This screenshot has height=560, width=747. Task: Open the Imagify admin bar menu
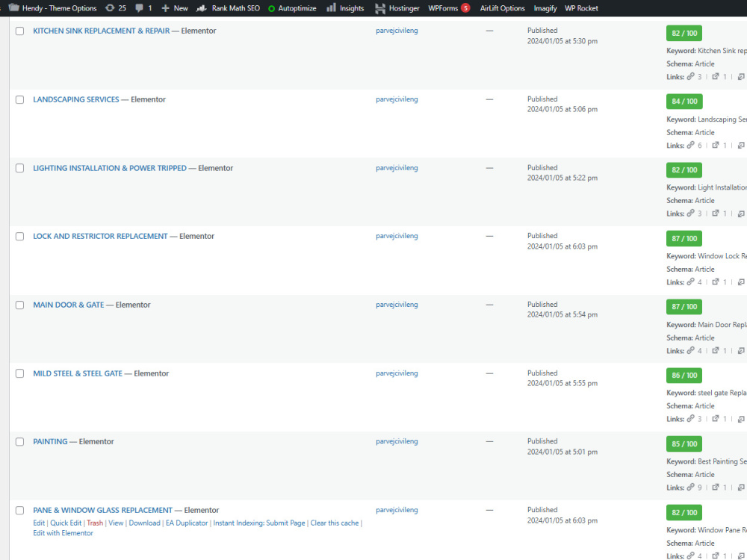point(545,8)
